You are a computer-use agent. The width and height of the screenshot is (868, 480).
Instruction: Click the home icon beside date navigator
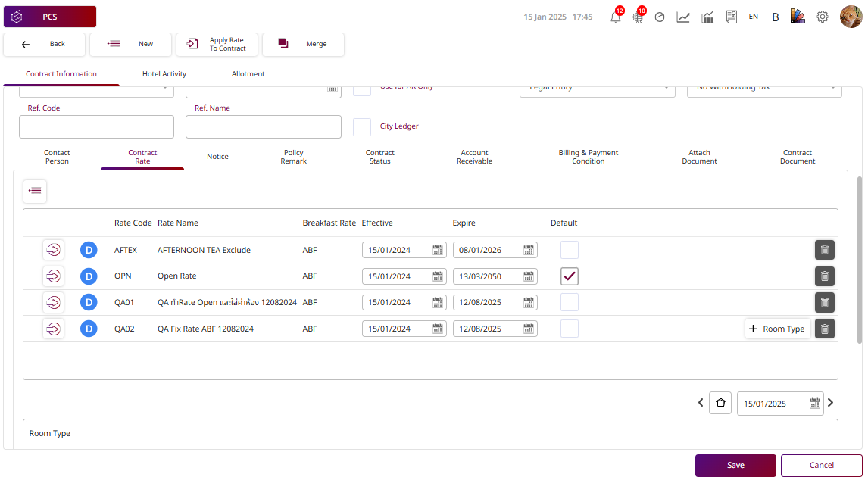[x=720, y=403]
